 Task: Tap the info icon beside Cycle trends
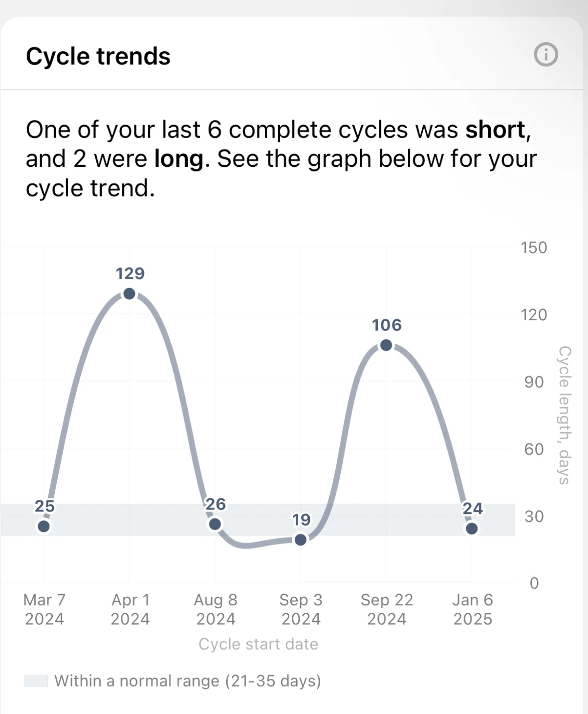tap(545, 54)
